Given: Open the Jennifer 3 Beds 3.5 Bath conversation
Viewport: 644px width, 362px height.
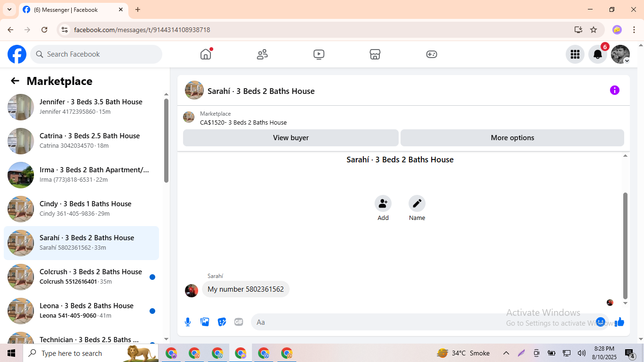Looking at the screenshot, I should 81,107.
